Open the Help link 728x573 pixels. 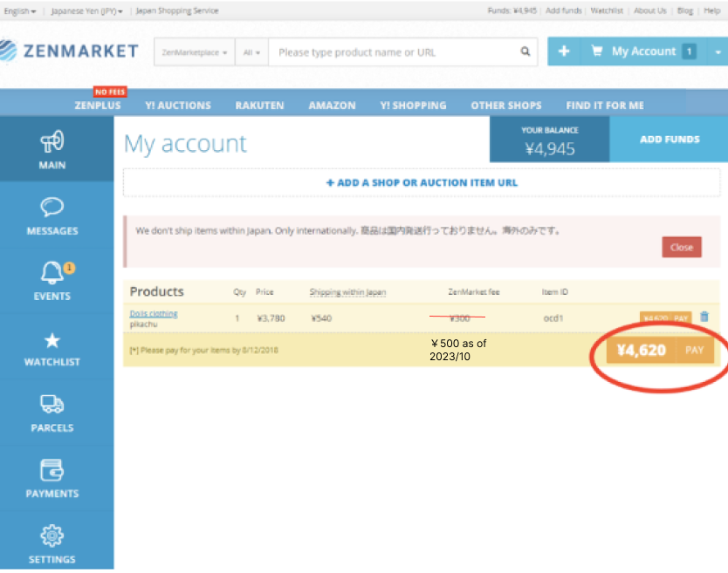tap(711, 10)
